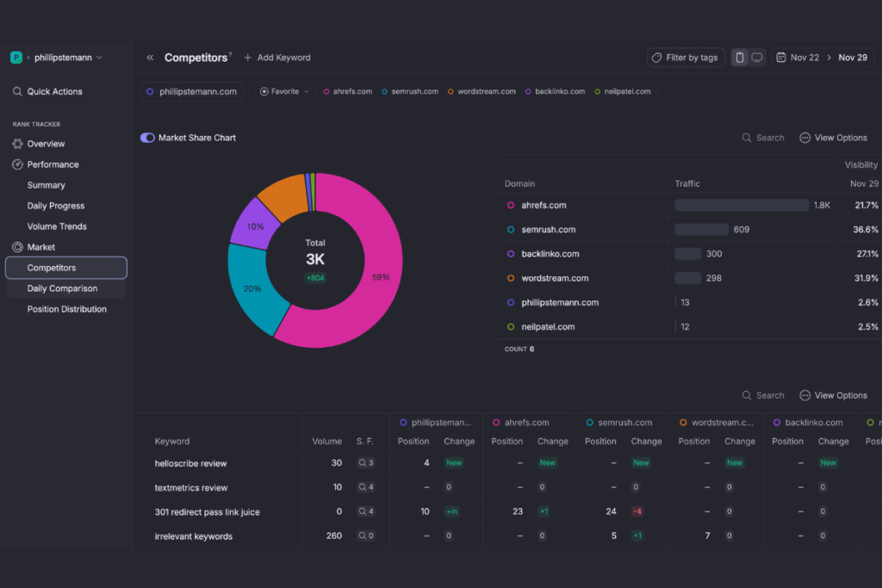
Task: Open 301 redirect pass link juice keyword
Action: pos(207,511)
